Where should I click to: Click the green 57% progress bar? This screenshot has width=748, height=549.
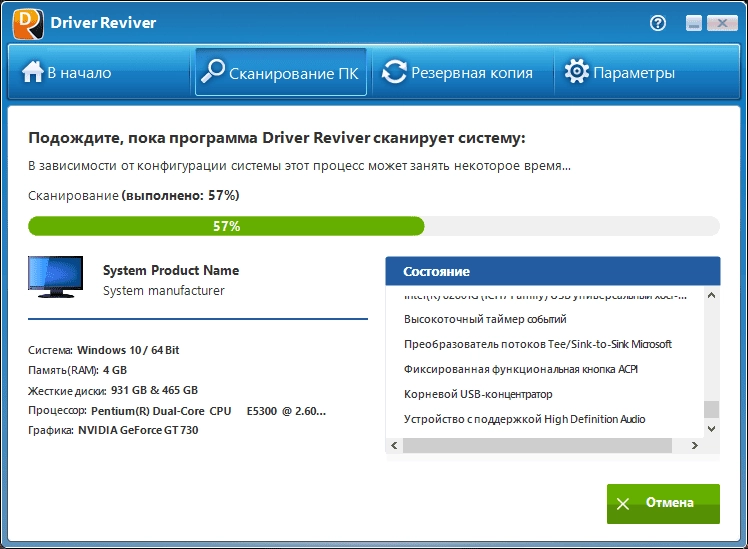click(226, 226)
